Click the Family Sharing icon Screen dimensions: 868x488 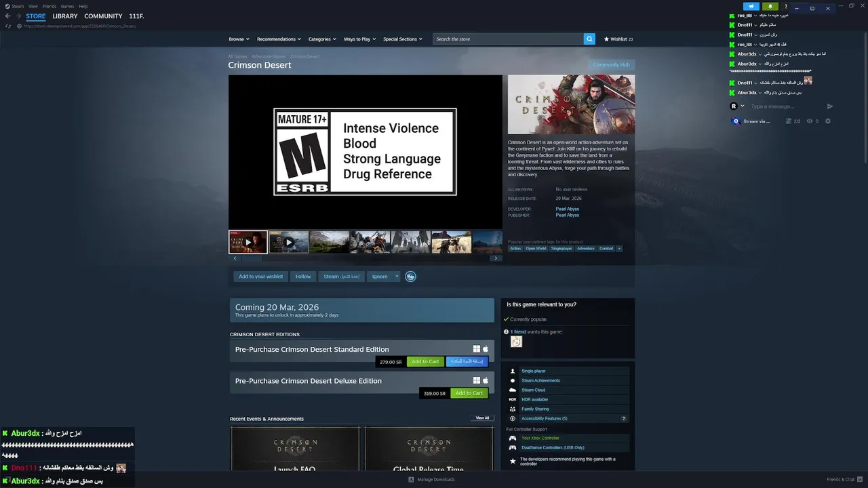513,409
